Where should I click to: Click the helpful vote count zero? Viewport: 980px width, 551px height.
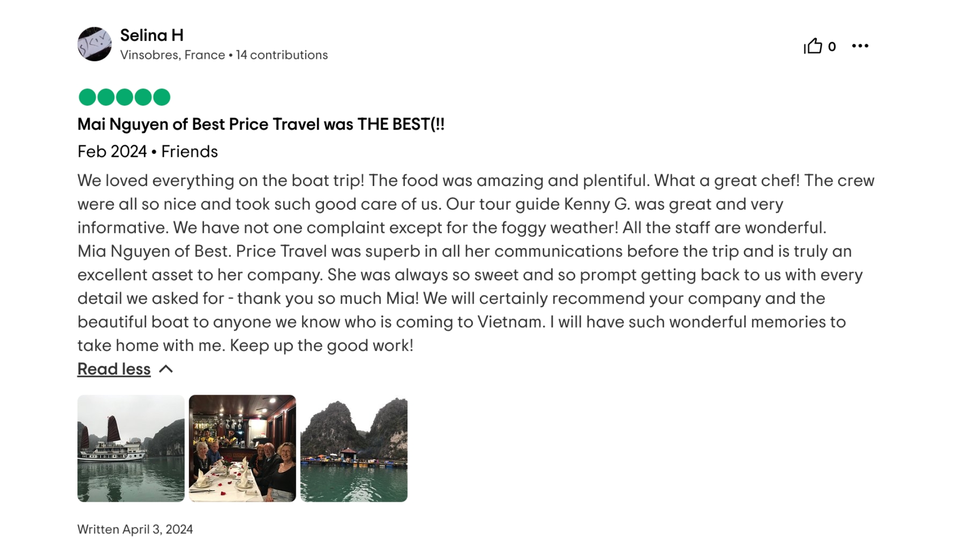coord(831,45)
